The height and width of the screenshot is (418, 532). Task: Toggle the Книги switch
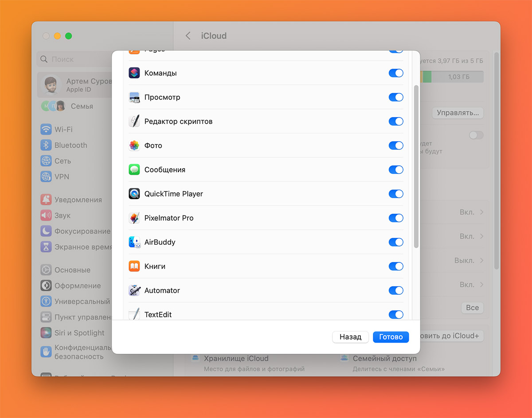396,266
